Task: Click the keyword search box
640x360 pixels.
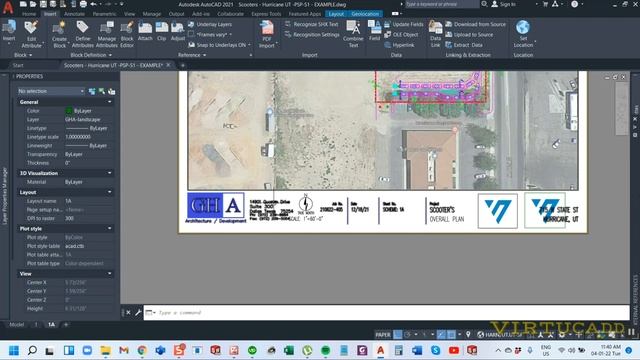Action: (442, 4)
